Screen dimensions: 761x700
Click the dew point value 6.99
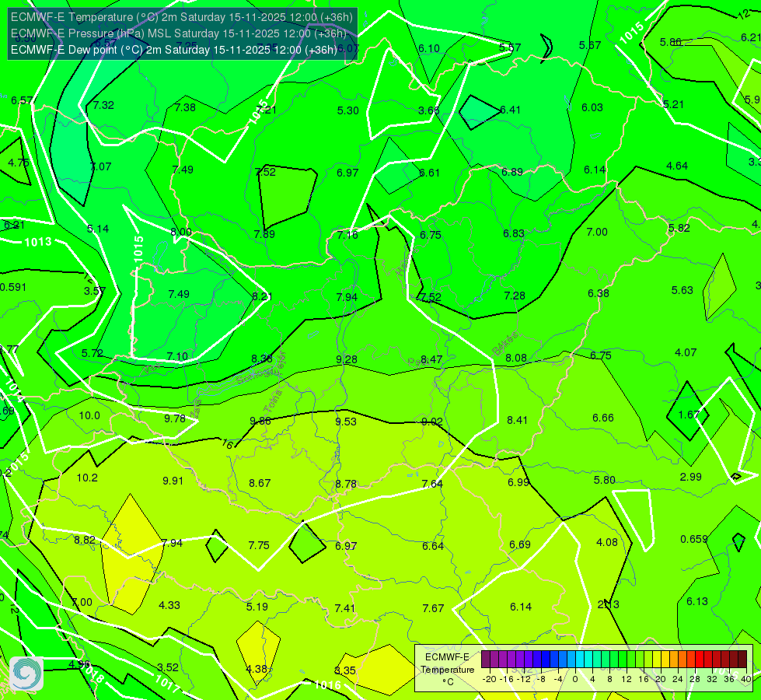tap(518, 482)
